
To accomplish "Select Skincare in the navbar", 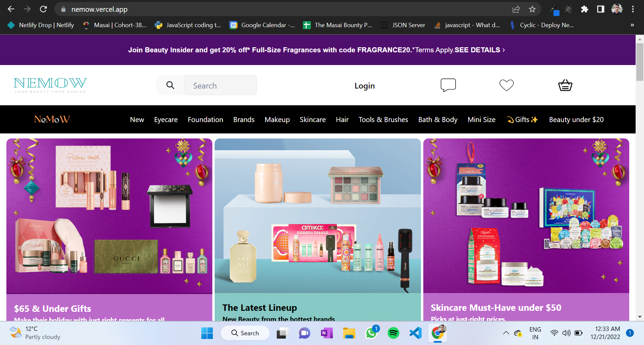I will coord(313,120).
